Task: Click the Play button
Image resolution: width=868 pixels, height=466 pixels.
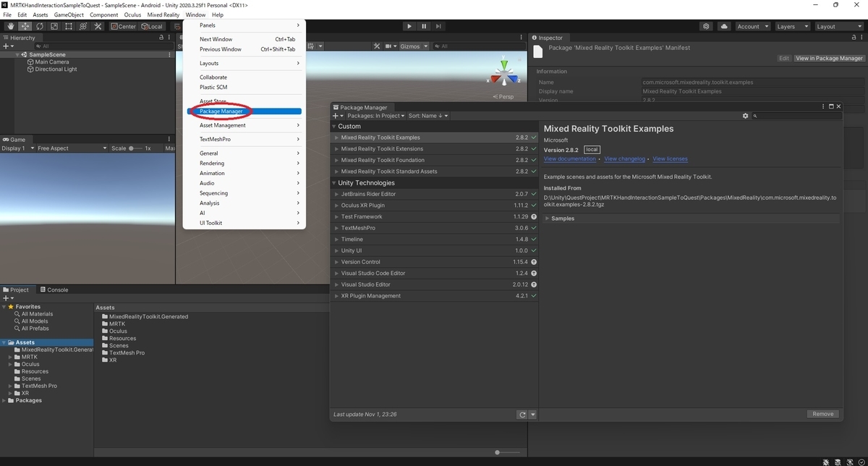Action: point(409,26)
